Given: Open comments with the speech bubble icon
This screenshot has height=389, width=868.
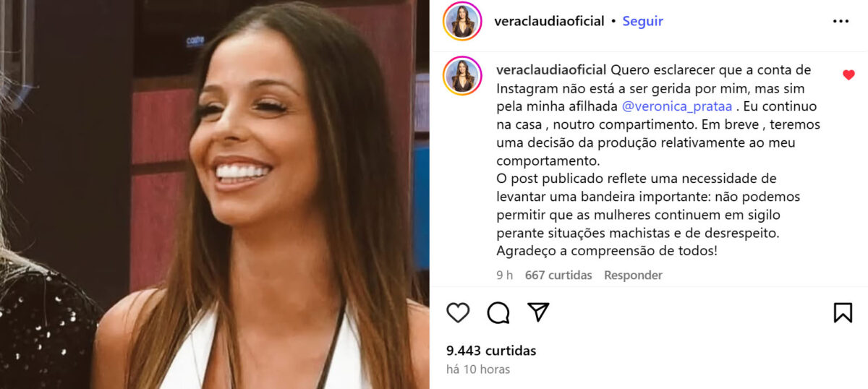Looking at the screenshot, I should pos(498,312).
